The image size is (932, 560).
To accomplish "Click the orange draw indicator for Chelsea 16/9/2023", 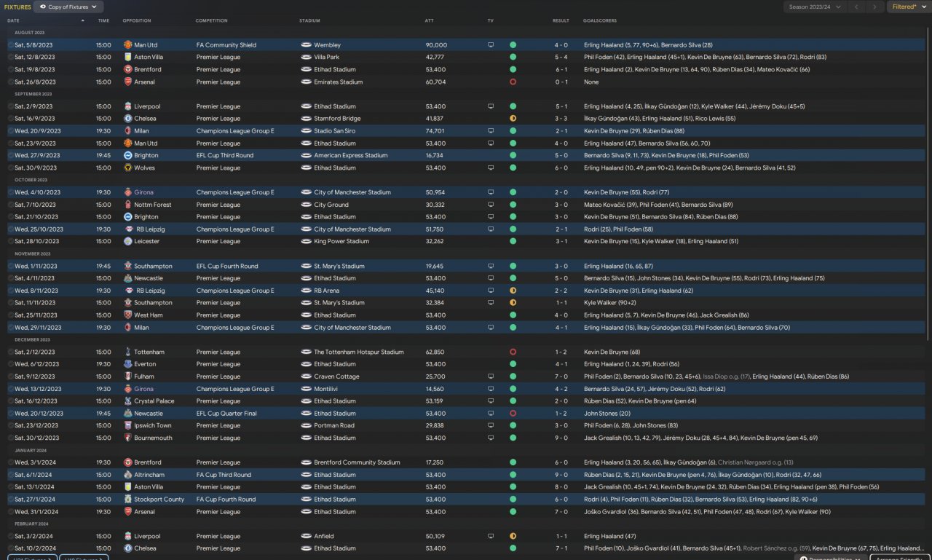I will [513, 119].
